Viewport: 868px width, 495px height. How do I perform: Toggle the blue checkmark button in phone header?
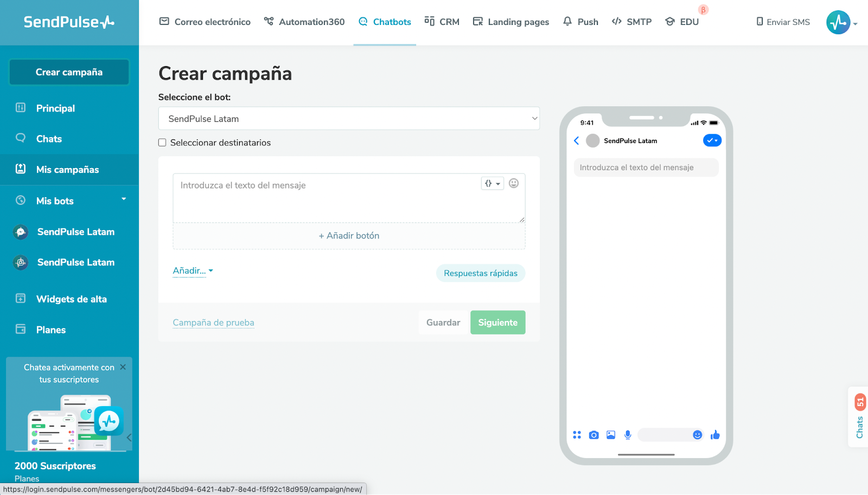pyautogui.click(x=712, y=140)
